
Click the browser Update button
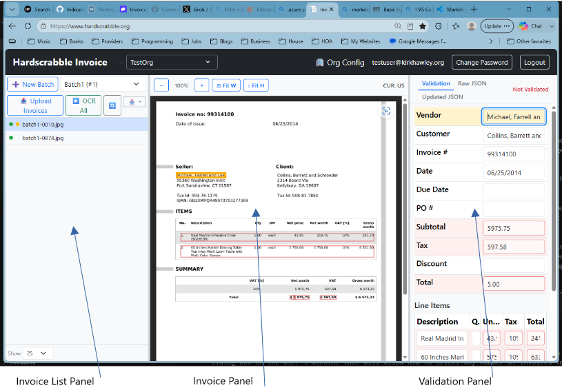tap(496, 26)
